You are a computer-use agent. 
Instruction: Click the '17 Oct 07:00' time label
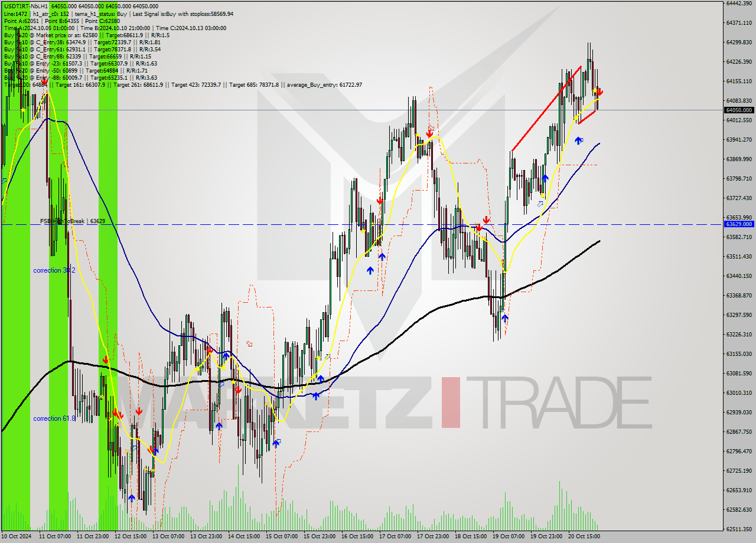[395, 537]
